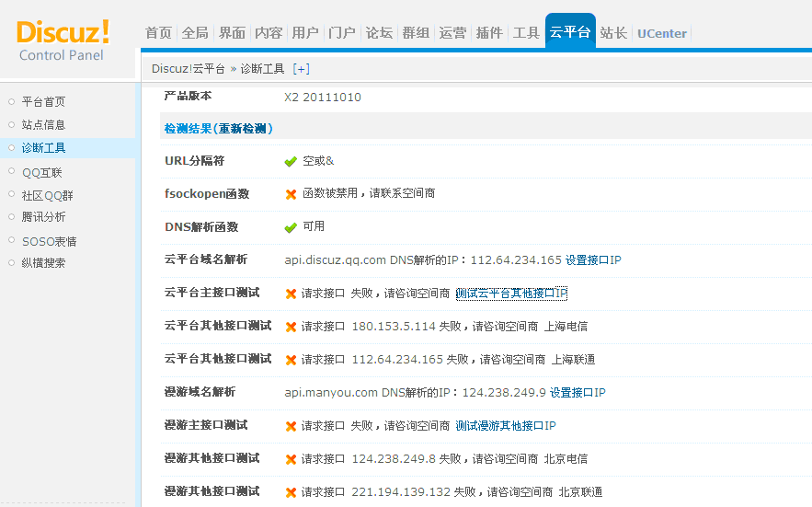Open 纵横搜索 in the sidebar
Viewport: 812px width, 507px height.
pos(43,263)
